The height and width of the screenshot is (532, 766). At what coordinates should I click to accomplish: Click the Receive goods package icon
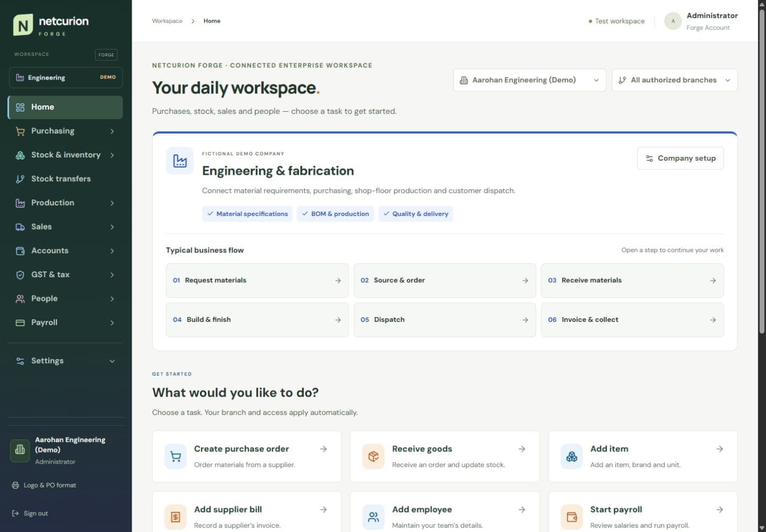coord(374,456)
